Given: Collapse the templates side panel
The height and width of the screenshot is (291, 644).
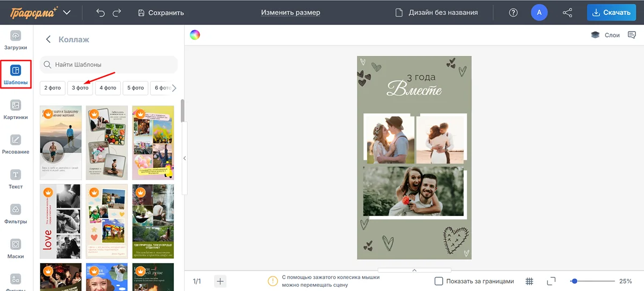Looking at the screenshot, I should tap(185, 158).
